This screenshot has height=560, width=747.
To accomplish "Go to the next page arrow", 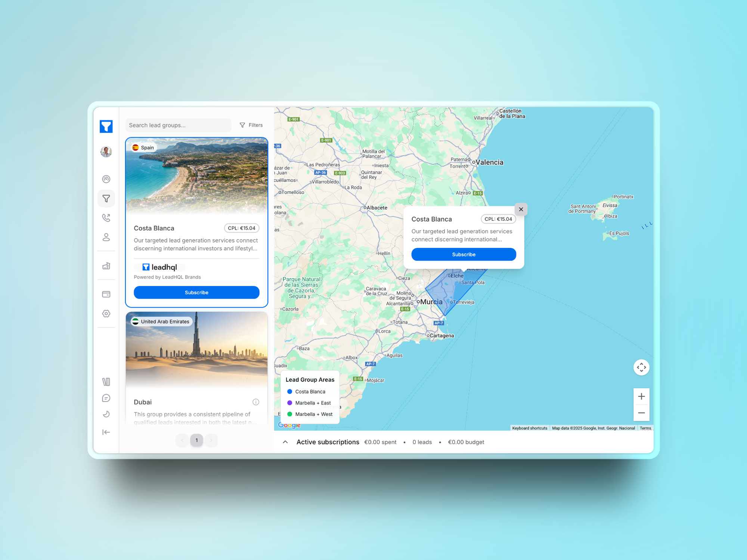I will (211, 440).
